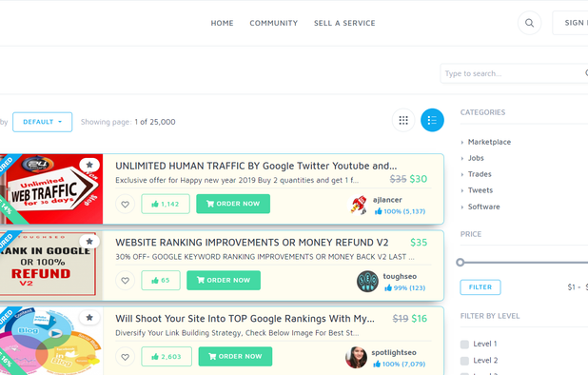
Task: Order the Unlimited Human Traffic service now
Action: (233, 204)
